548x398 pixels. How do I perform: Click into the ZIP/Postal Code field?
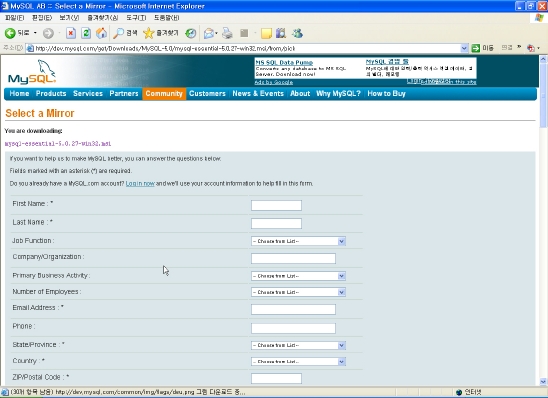pos(276,378)
